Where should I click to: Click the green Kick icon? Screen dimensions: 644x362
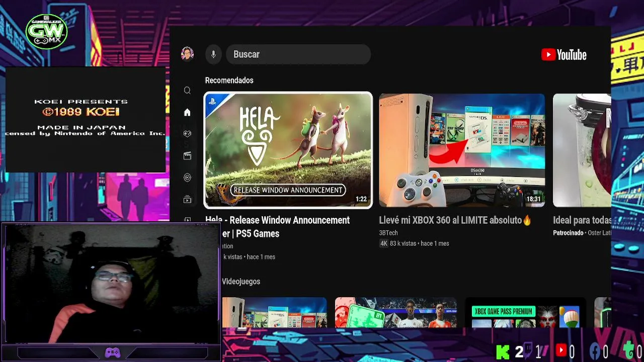click(503, 351)
